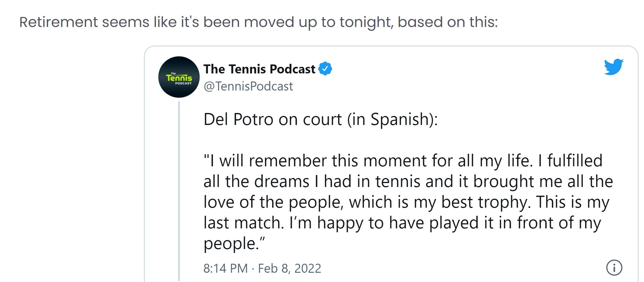
Task: Click The Tennis Podcast display name
Action: click(x=259, y=69)
